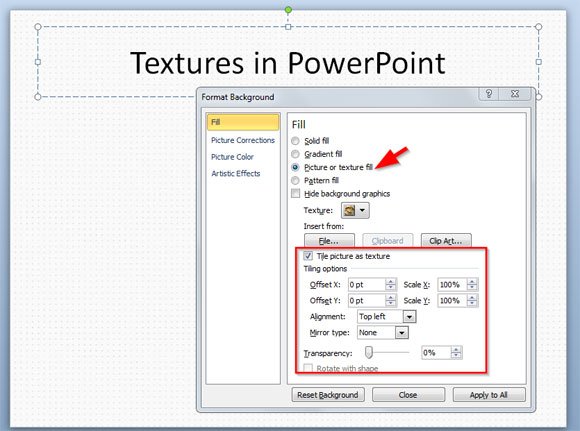
Task: Click the Reset Background button
Action: [x=328, y=395]
